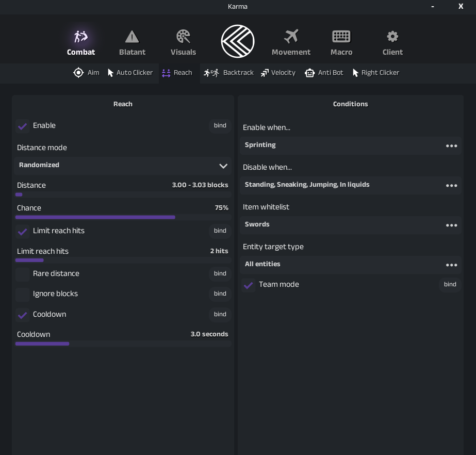
Task: Open three-dots menu for Swords
Action: point(451,225)
